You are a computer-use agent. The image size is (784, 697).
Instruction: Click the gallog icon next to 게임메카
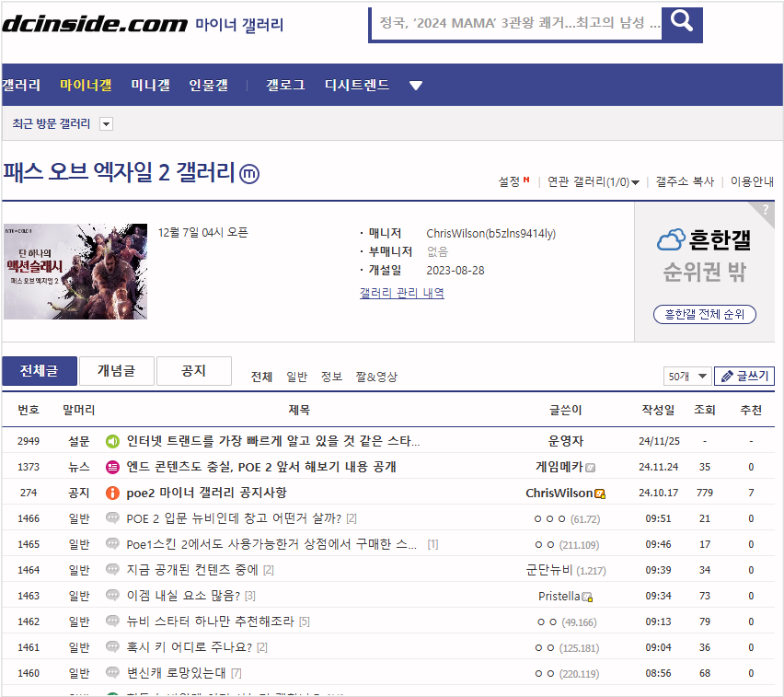(x=591, y=468)
